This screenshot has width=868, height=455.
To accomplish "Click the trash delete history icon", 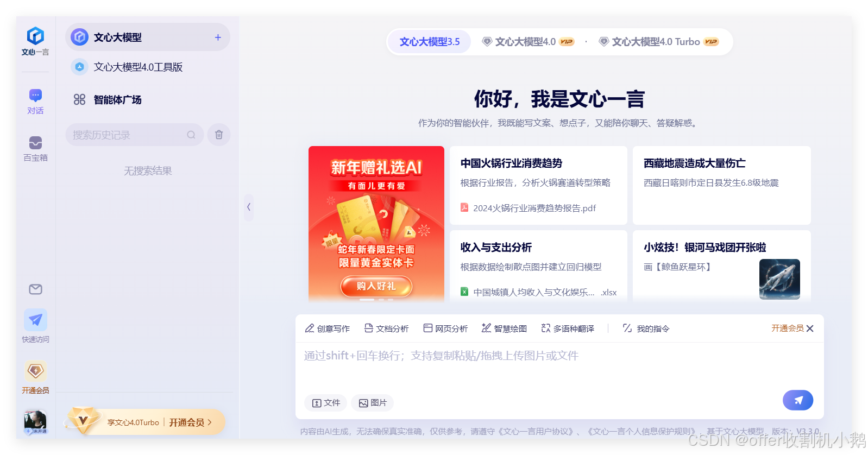I will [x=219, y=135].
